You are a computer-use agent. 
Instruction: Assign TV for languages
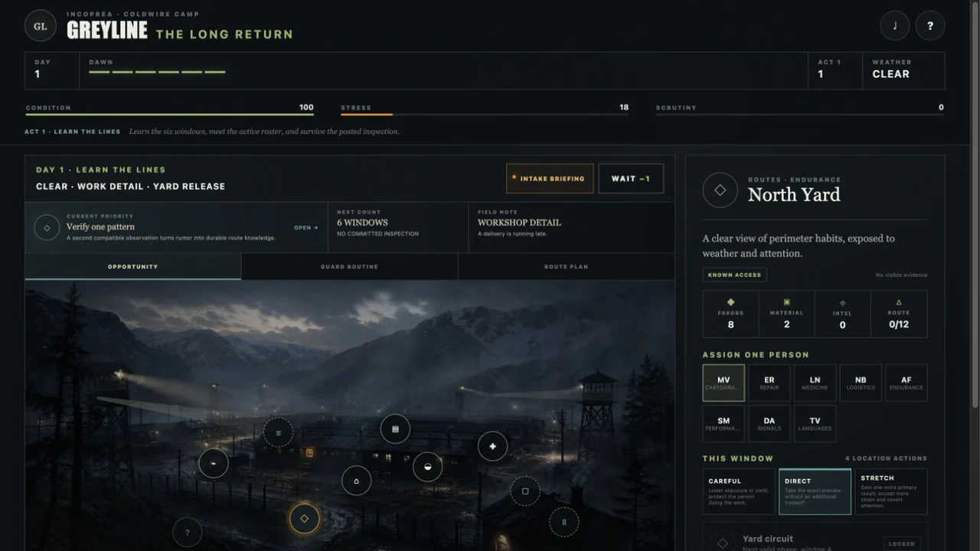tap(815, 424)
